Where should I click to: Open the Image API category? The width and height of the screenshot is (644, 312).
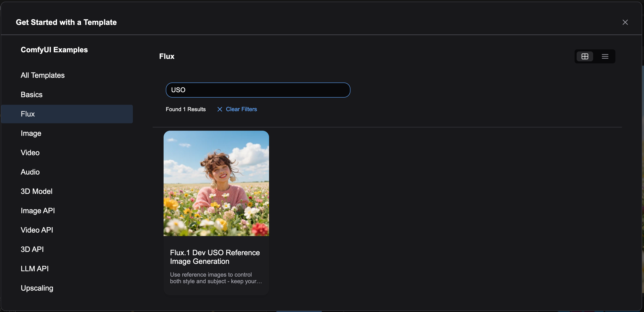click(x=38, y=211)
